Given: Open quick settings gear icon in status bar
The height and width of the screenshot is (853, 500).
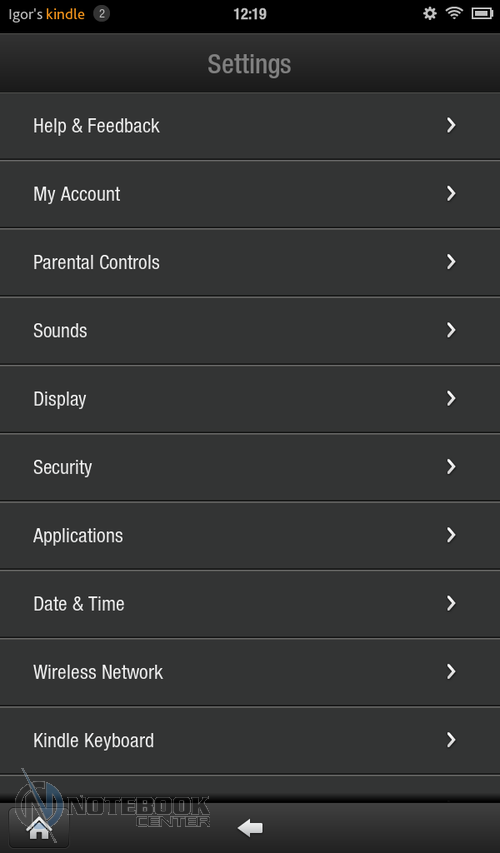Looking at the screenshot, I should click(430, 14).
